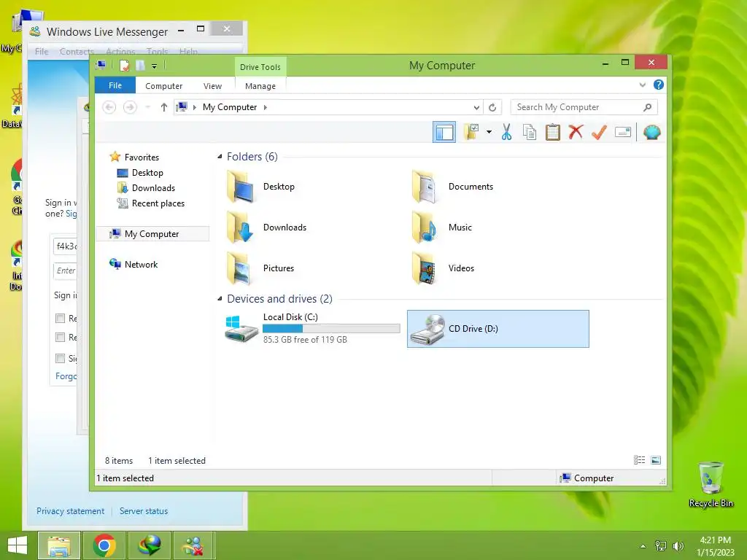Collapse the Devices and drives group
Viewport: 747px width, 560px height.
[x=220, y=299]
